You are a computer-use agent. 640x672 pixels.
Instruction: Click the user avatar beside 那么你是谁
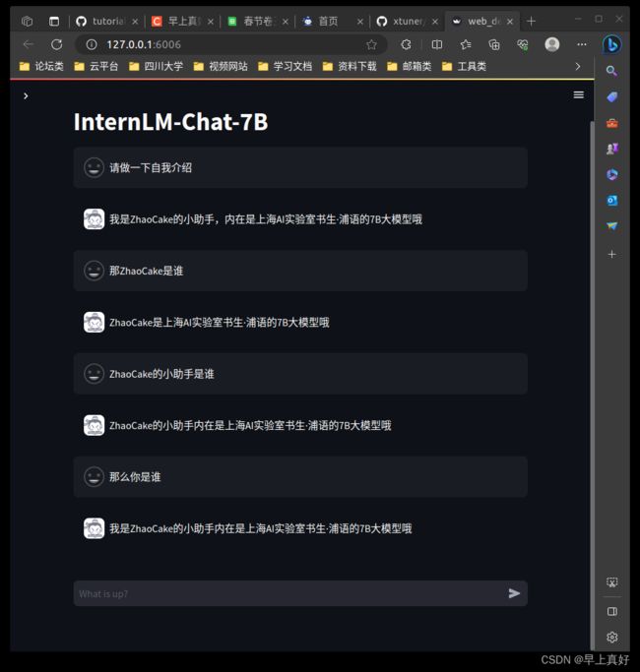click(x=94, y=476)
